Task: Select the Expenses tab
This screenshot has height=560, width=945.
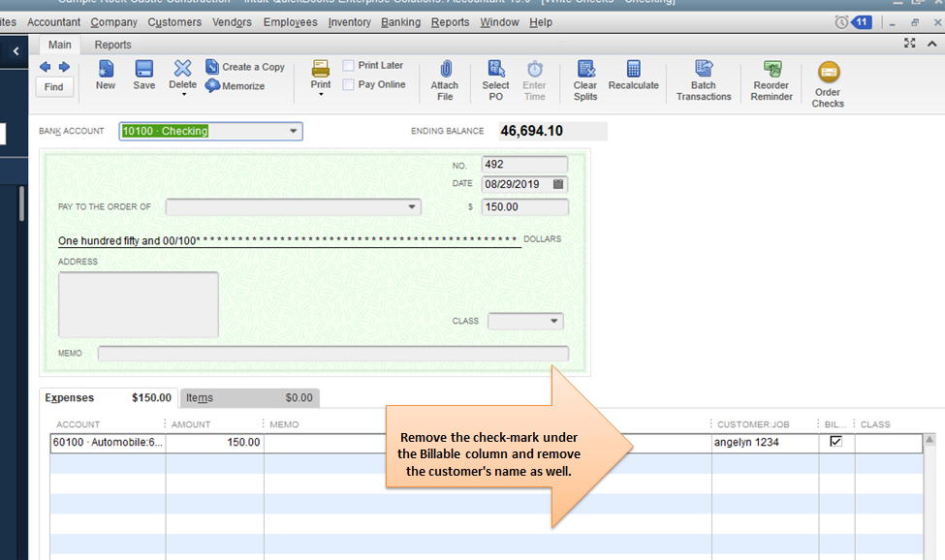Action: point(109,398)
